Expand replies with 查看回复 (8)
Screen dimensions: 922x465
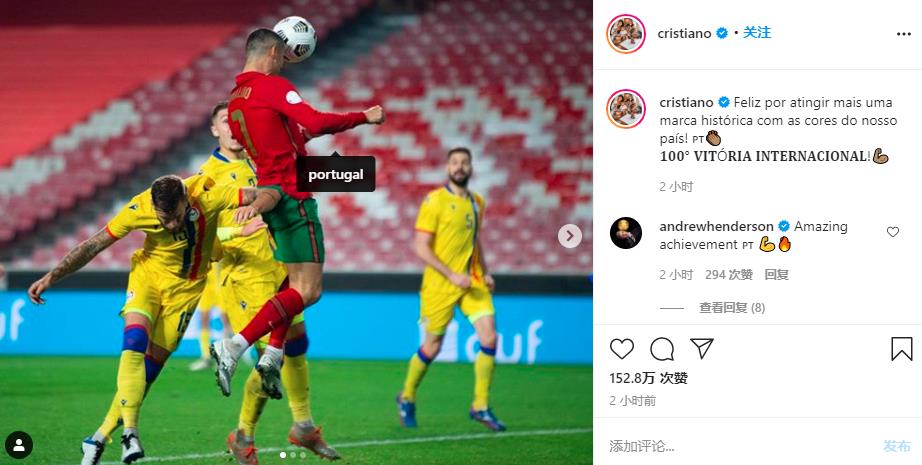click(732, 307)
